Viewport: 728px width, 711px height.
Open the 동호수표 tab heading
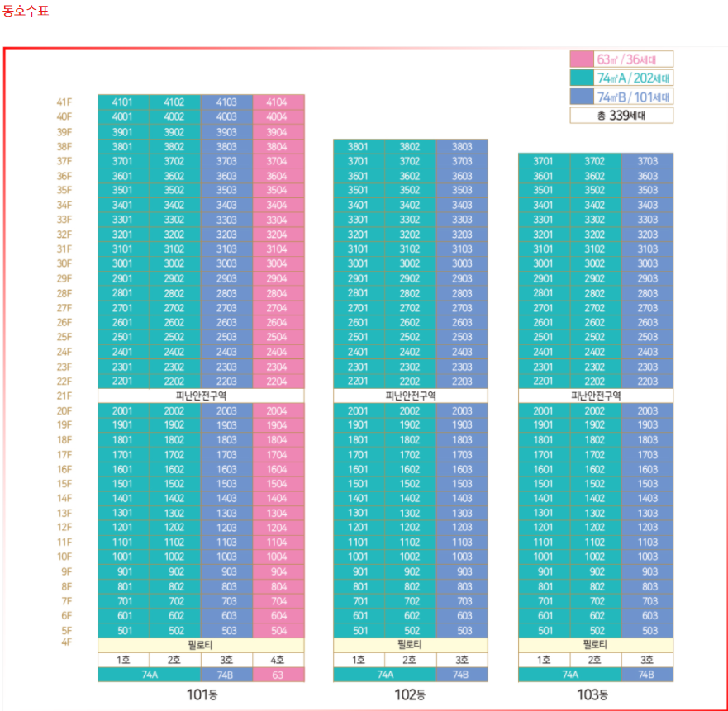(x=26, y=11)
